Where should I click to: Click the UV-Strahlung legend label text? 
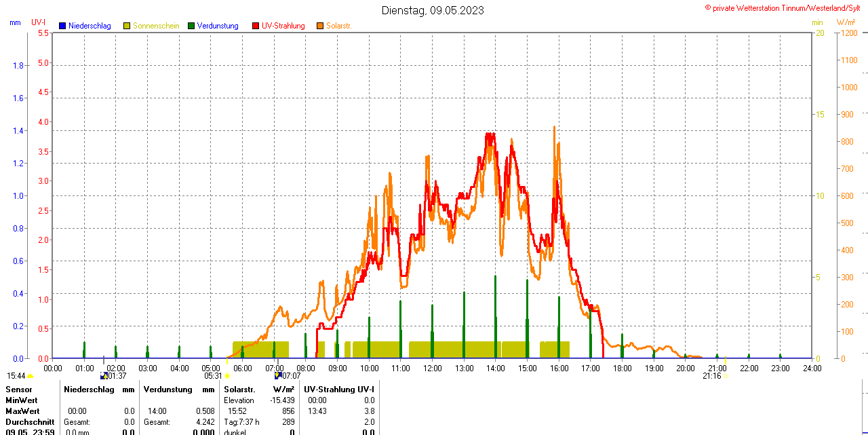click(283, 26)
